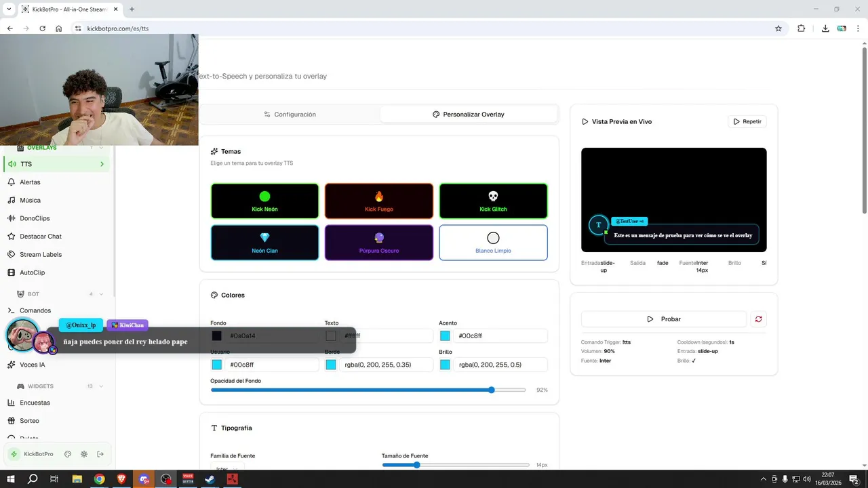Click the browser home icon
This screenshot has width=868, height=488.
coord(59,28)
